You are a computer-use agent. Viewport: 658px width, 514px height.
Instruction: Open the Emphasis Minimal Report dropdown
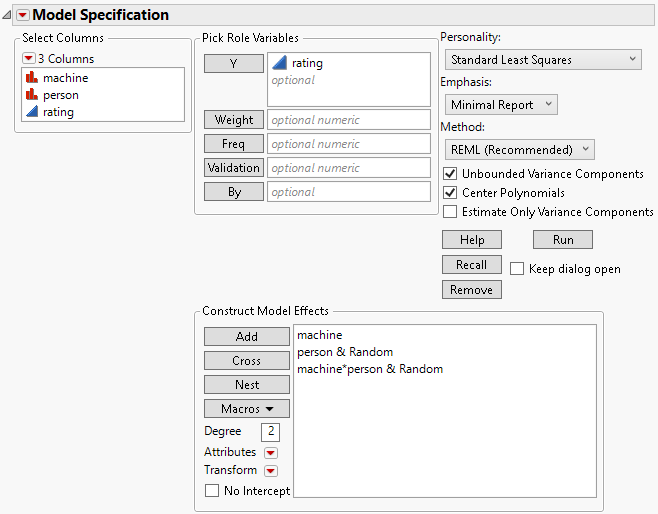[x=501, y=105]
